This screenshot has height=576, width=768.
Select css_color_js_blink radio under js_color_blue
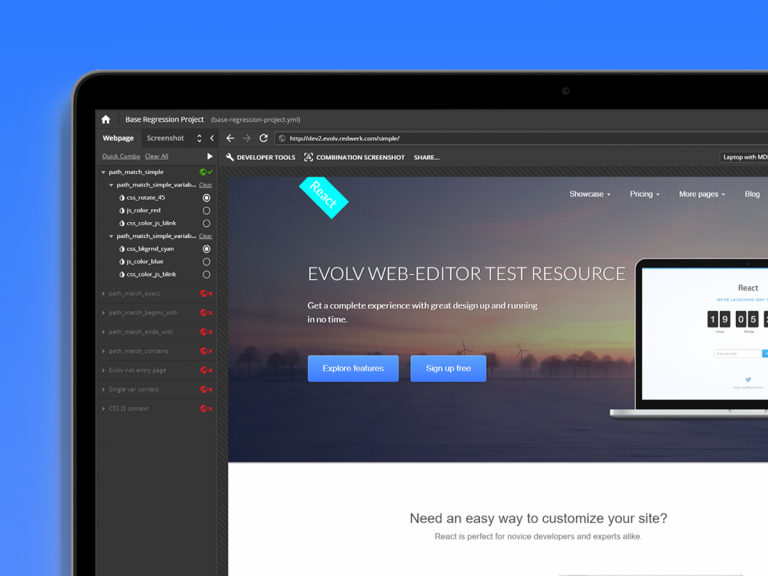[x=207, y=275]
